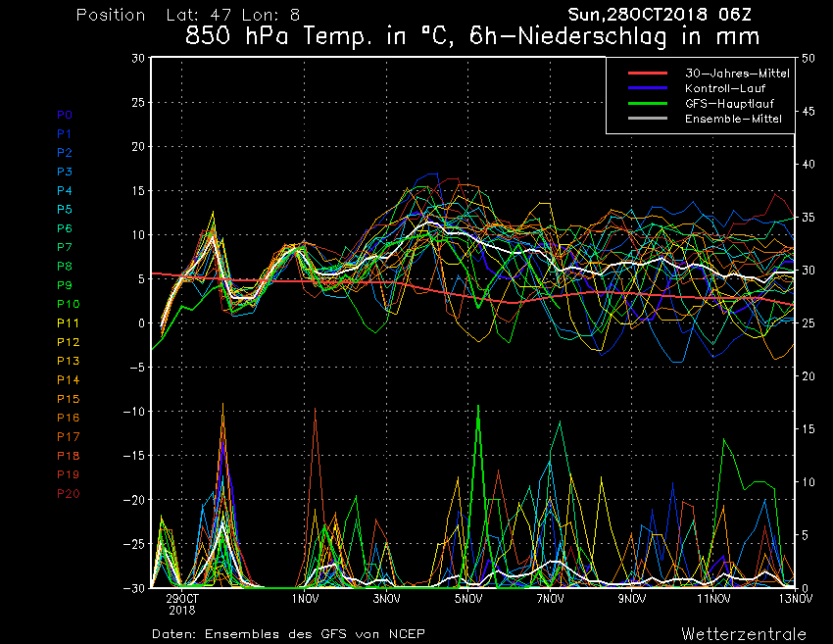The image size is (833, 644).
Task: Click the left axis value 30
Action: click(138, 58)
